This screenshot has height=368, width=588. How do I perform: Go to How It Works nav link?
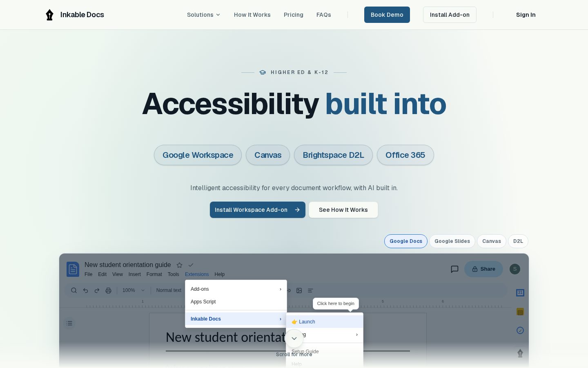(x=252, y=15)
